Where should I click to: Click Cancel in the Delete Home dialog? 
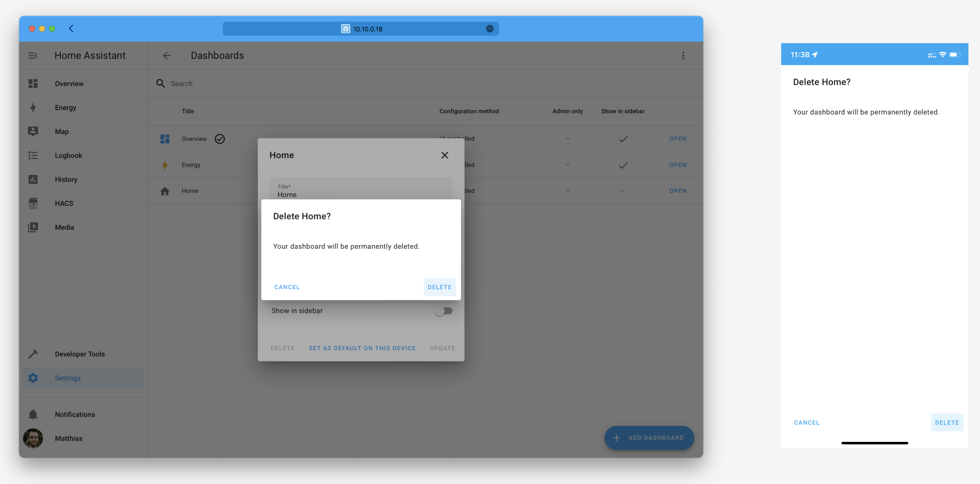[x=287, y=287]
